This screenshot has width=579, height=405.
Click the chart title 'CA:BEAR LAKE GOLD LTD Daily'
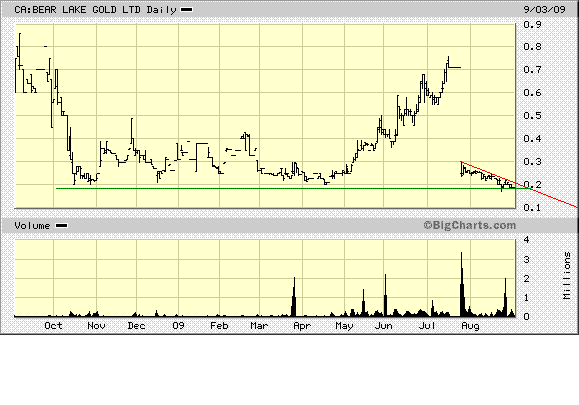(x=96, y=10)
